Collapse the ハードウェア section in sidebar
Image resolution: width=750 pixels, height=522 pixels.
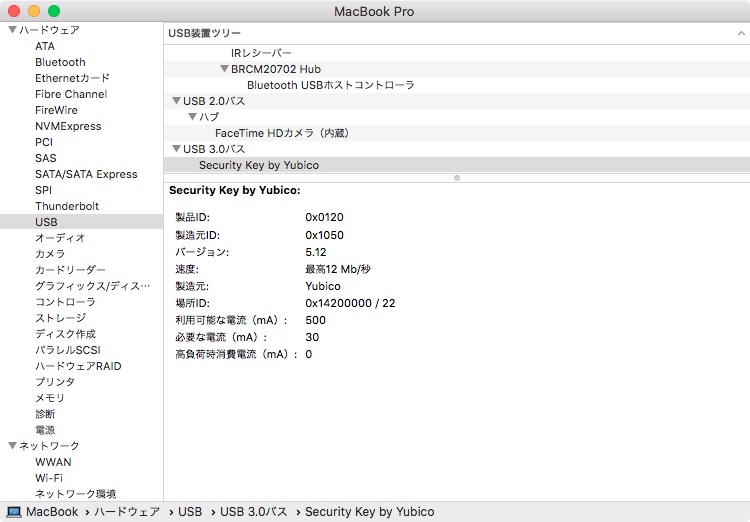coord(12,30)
